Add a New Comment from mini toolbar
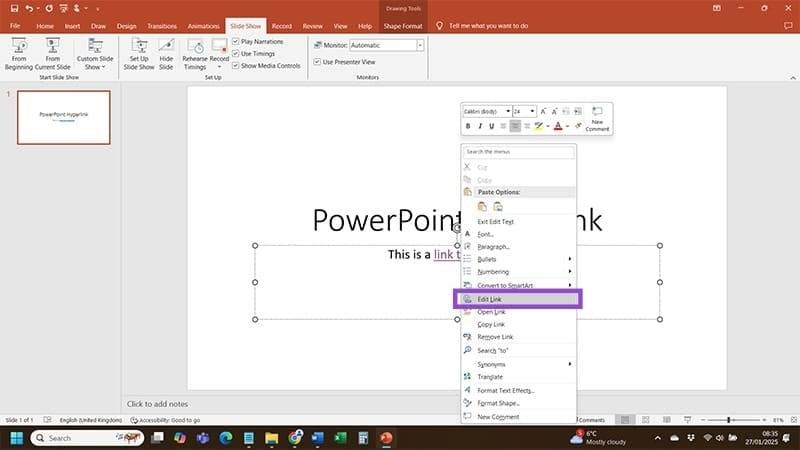 [597, 119]
